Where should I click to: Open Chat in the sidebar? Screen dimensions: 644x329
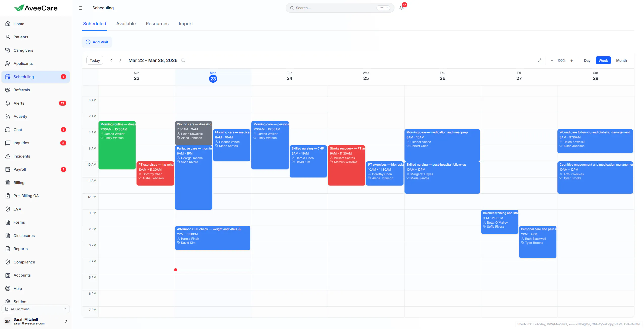point(36,130)
